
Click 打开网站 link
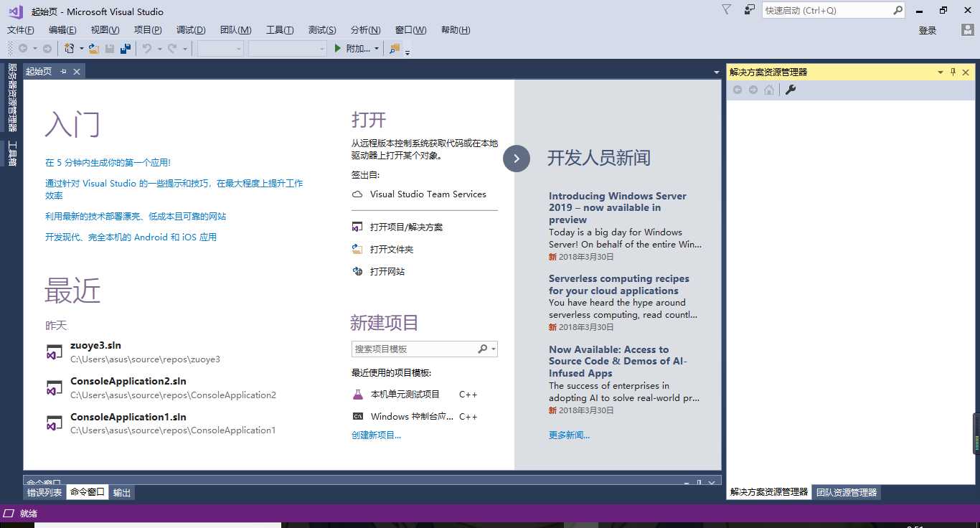click(x=387, y=271)
